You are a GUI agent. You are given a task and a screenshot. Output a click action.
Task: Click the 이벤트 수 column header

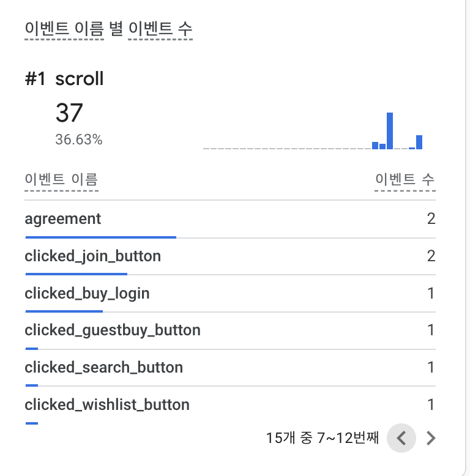(x=405, y=180)
